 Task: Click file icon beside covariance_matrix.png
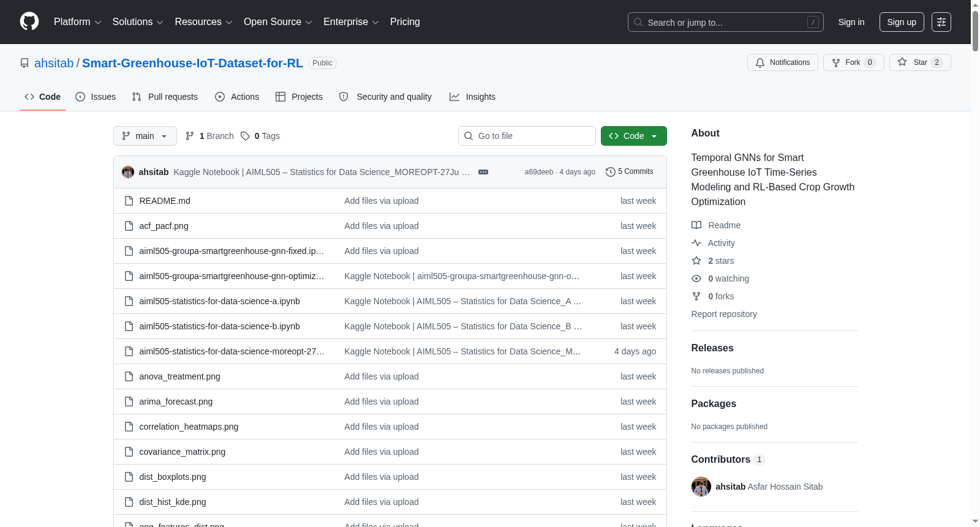tap(129, 452)
